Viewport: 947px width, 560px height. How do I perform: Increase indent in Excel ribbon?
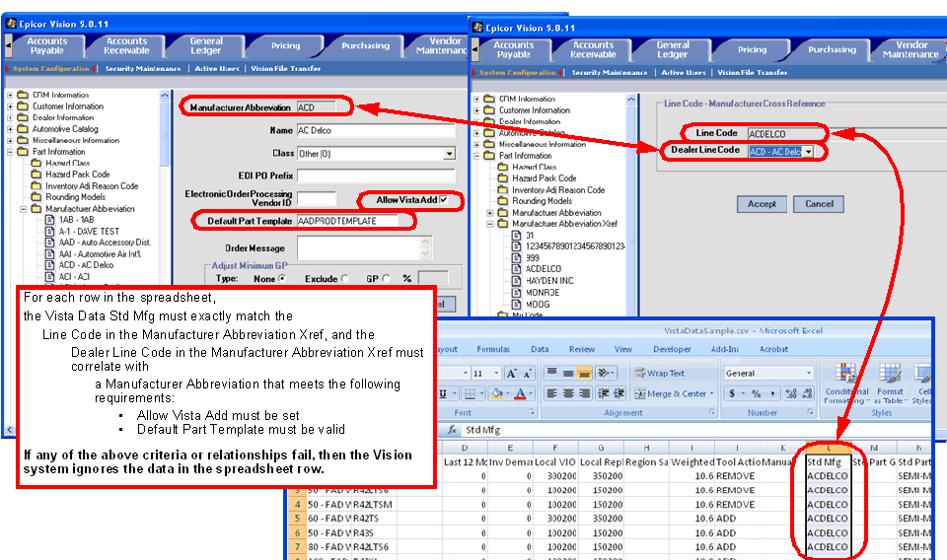pos(619,393)
